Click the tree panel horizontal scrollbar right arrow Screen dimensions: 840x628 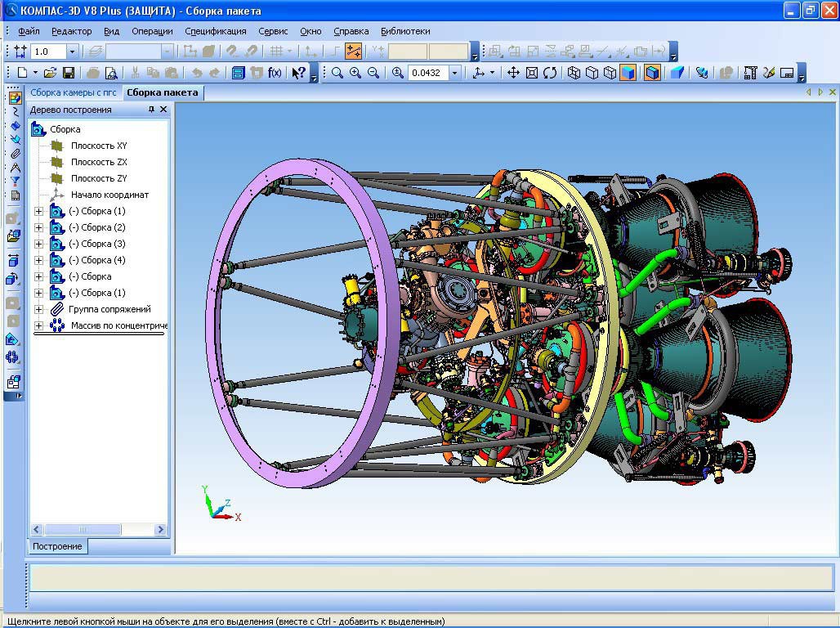[160, 530]
